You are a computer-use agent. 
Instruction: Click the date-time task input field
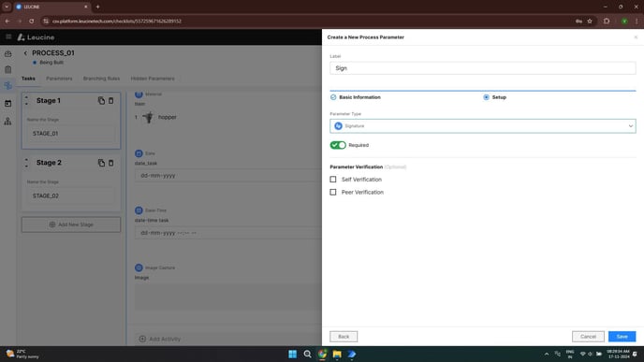pyautogui.click(x=228, y=233)
